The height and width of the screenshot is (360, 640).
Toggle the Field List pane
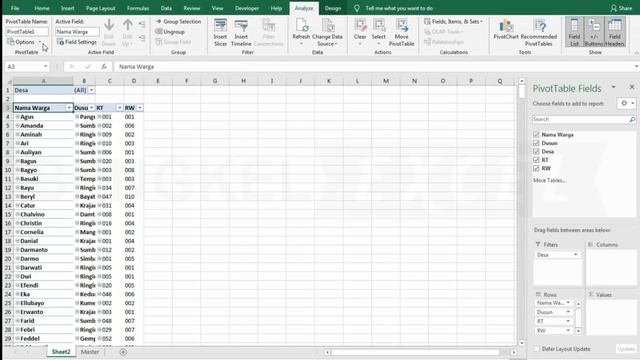pos(574,32)
